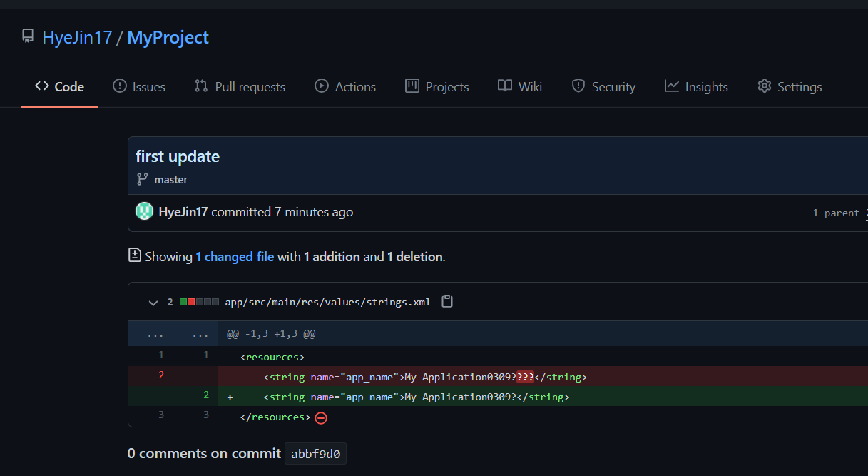Click the first update commit title
The width and height of the screenshot is (868, 476).
click(178, 156)
